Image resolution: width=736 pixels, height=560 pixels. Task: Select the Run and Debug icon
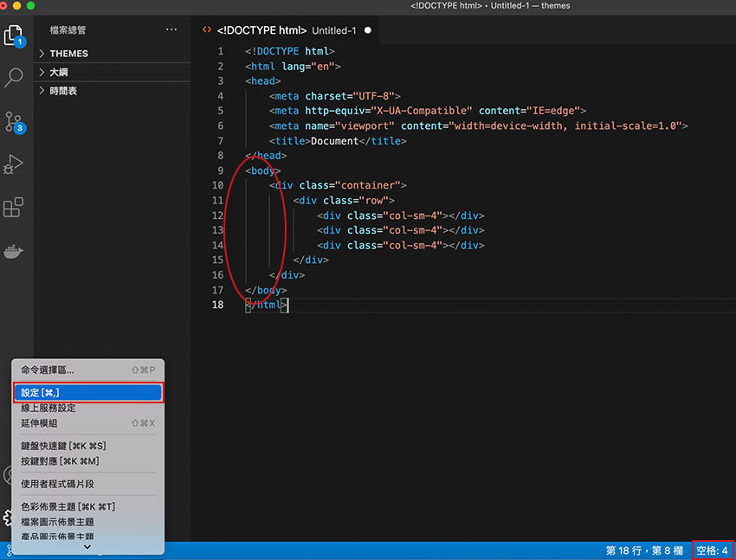pyautogui.click(x=16, y=164)
